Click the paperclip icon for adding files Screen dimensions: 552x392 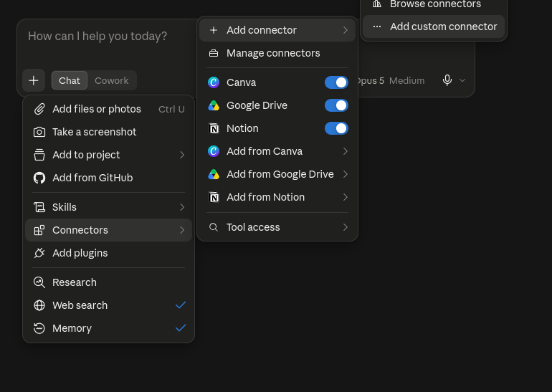click(39, 109)
